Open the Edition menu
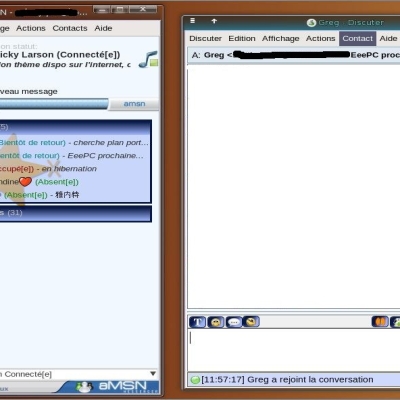400x400 pixels. [x=242, y=39]
